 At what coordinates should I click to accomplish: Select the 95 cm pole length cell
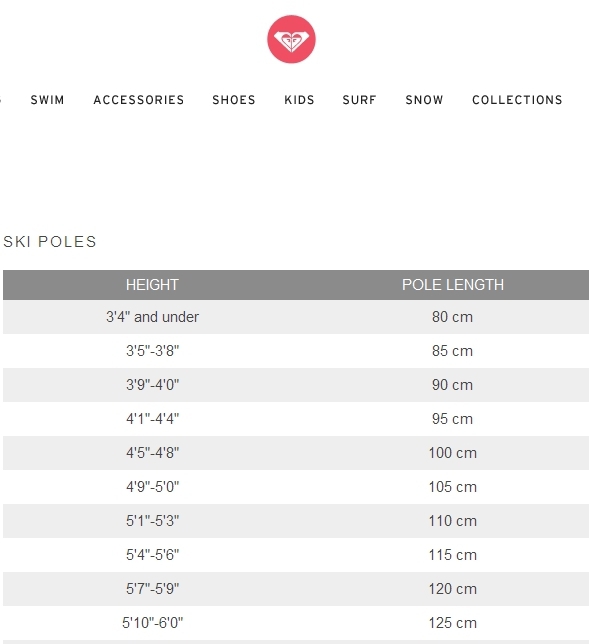(452, 419)
